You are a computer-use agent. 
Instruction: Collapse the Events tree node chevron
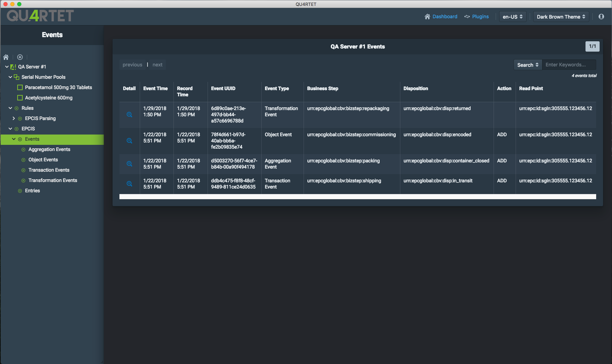[14, 139]
